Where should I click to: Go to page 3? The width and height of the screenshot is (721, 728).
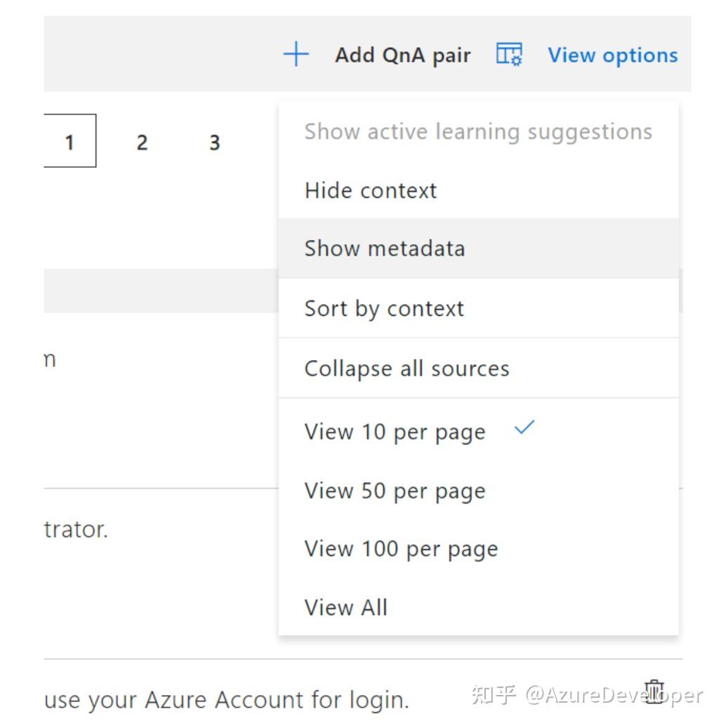(214, 143)
